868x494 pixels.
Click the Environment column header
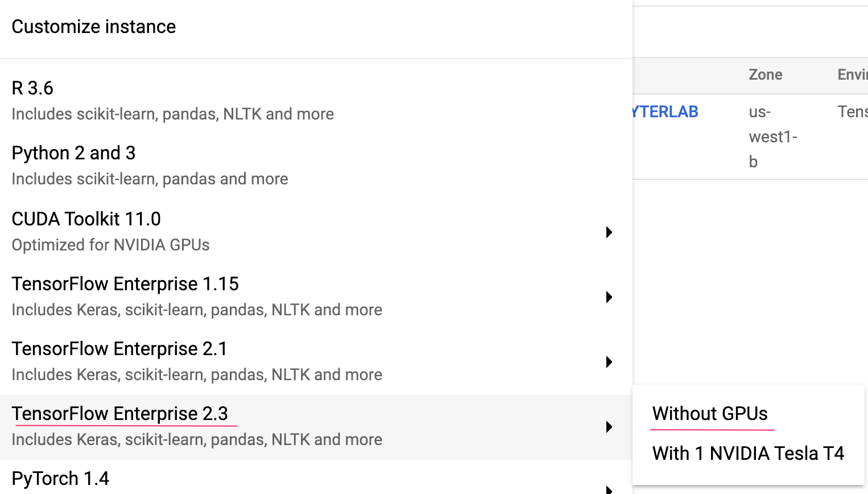click(x=852, y=75)
